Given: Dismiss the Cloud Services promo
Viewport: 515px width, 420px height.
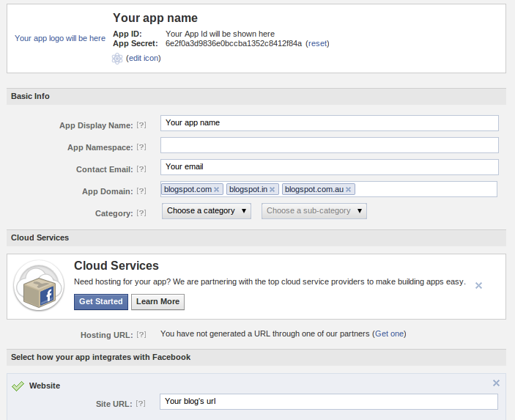Looking at the screenshot, I should point(478,285).
